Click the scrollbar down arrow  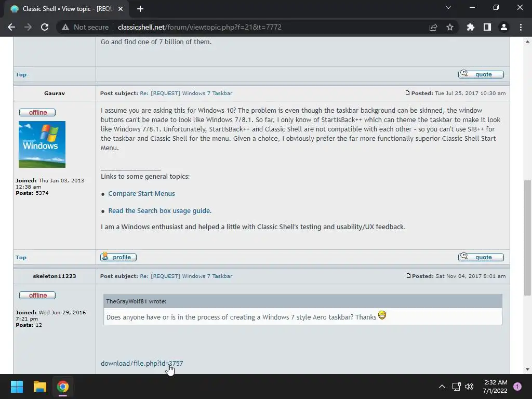tap(527, 369)
